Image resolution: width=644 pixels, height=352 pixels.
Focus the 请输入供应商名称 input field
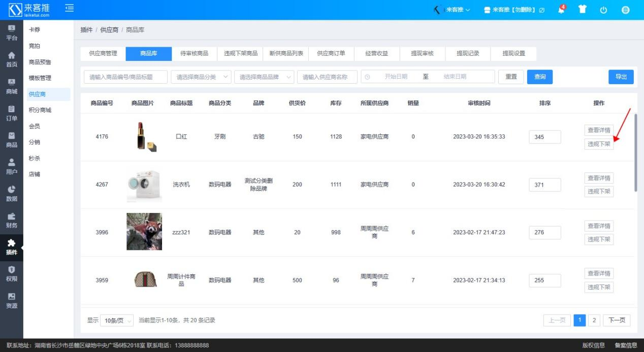click(327, 77)
